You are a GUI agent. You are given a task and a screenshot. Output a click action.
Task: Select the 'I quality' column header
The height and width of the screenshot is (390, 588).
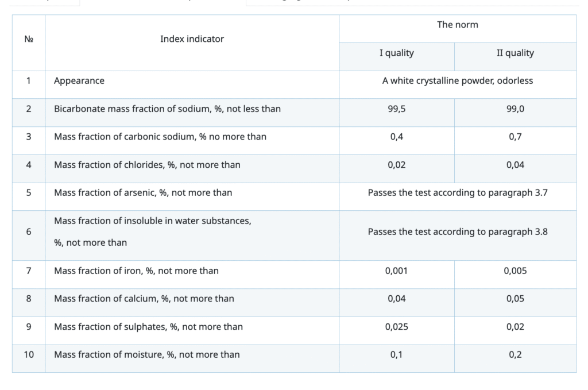coord(396,53)
